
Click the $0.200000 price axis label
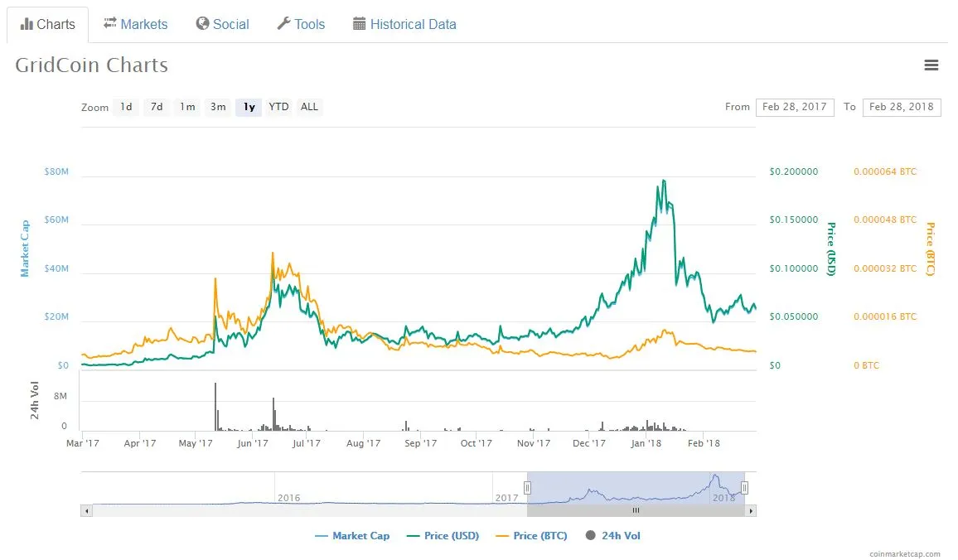pos(794,171)
